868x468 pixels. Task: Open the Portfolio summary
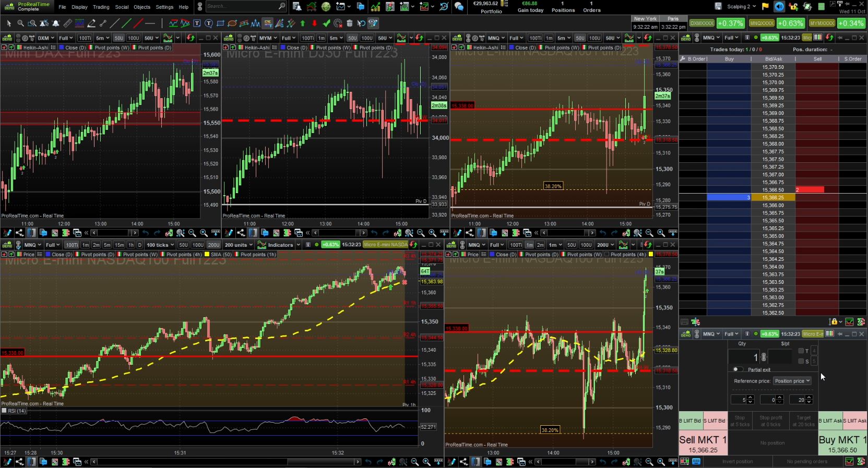point(491,7)
